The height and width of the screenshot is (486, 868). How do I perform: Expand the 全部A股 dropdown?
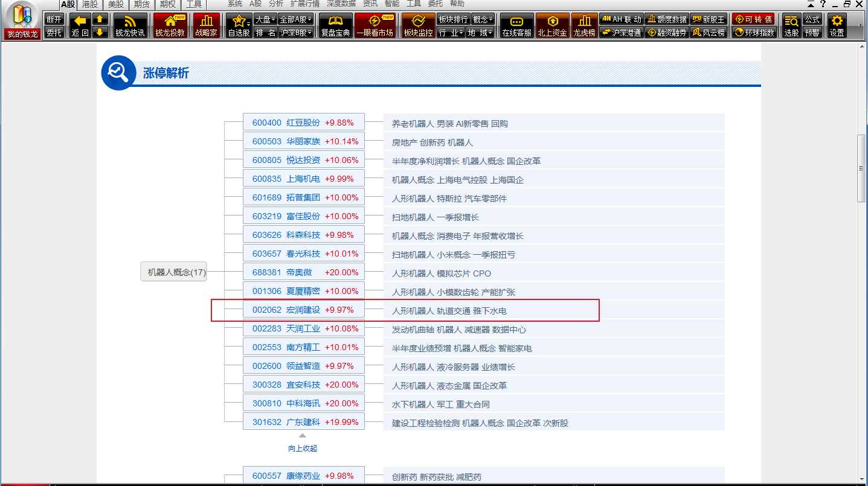point(296,19)
